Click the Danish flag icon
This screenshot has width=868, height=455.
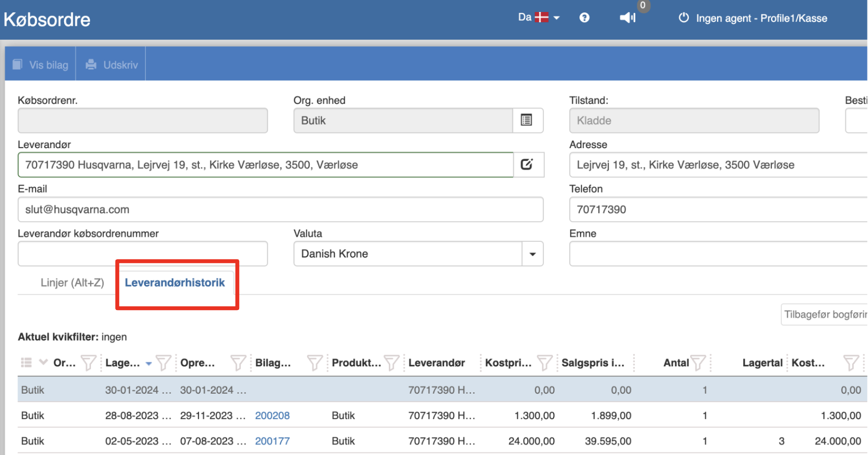pos(541,18)
